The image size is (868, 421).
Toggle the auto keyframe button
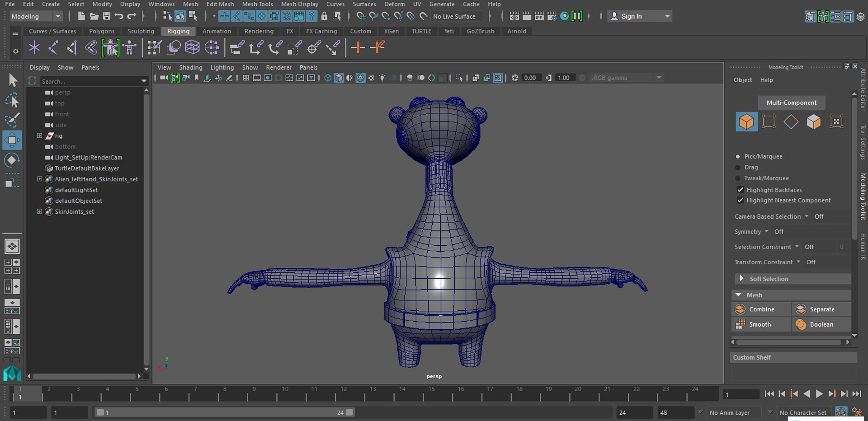pyautogui.click(x=841, y=412)
